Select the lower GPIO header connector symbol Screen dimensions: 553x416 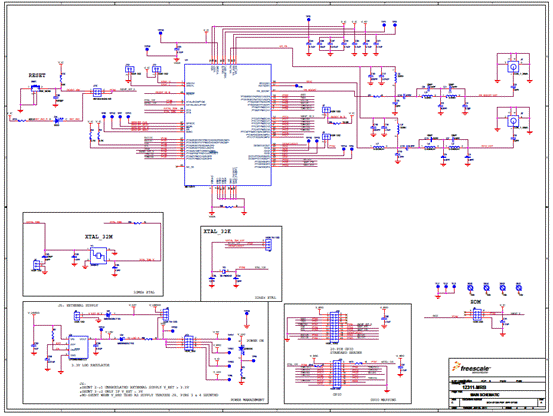[337, 374]
